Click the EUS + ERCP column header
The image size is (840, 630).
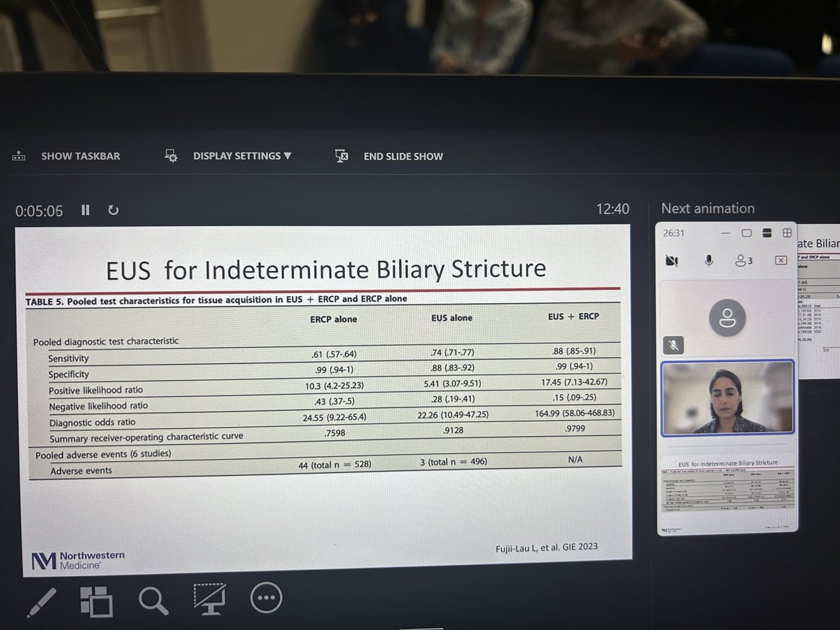[x=573, y=316]
